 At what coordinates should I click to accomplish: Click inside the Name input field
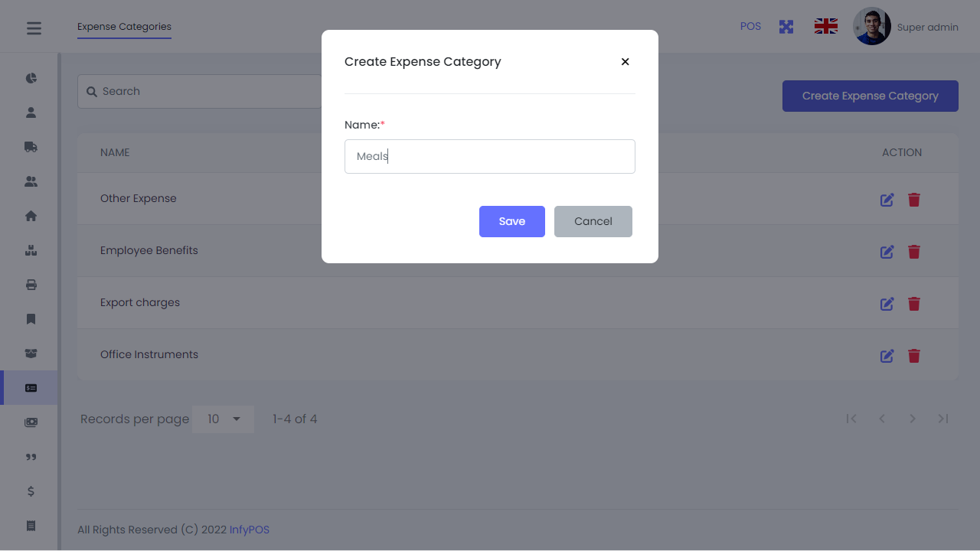click(489, 156)
